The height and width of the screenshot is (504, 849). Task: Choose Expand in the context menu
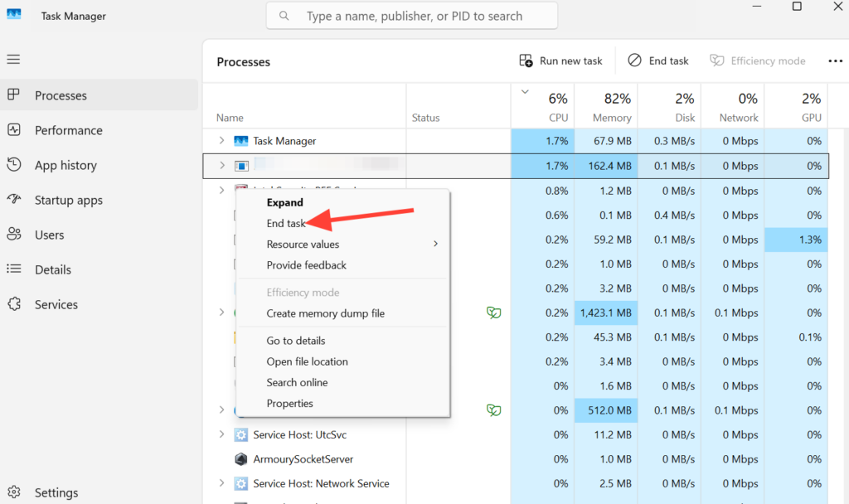coord(285,202)
